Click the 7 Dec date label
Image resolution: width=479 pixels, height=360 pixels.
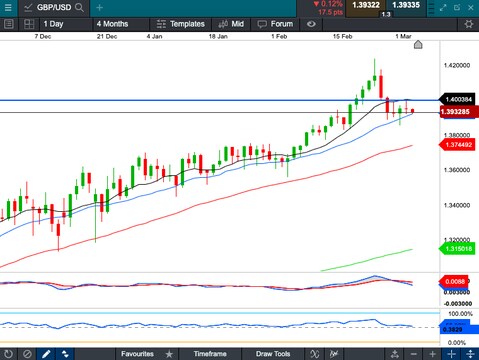click(43, 36)
